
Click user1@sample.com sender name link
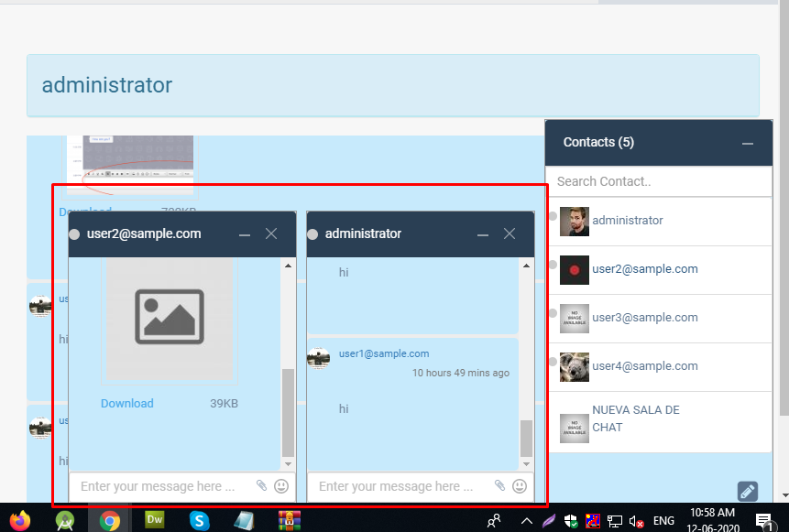[x=384, y=353]
